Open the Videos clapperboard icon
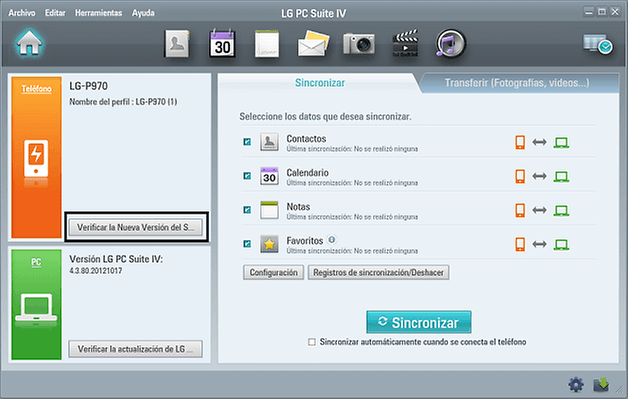 coord(405,43)
